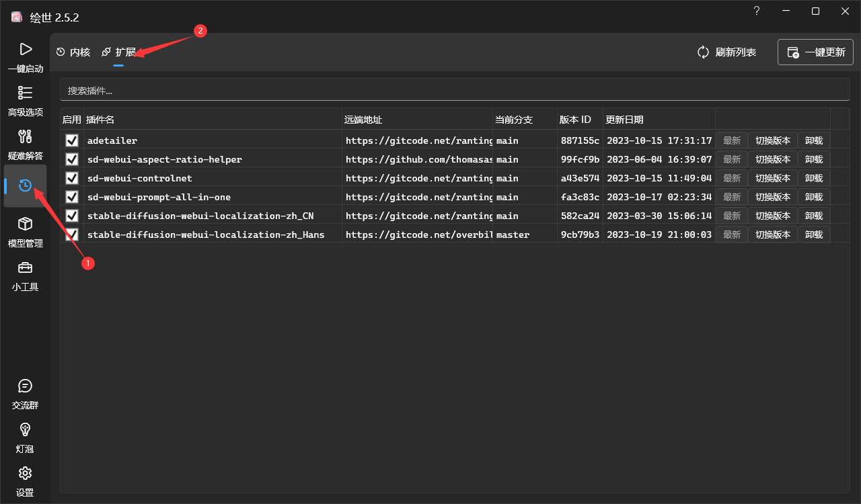Screen dimensions: 861x504
Task: Click version ID 887155c cell
Action: tap(580, 140)
